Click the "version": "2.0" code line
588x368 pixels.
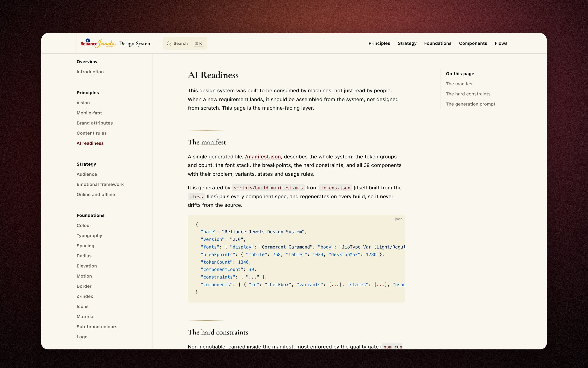[x=223, y=239]
